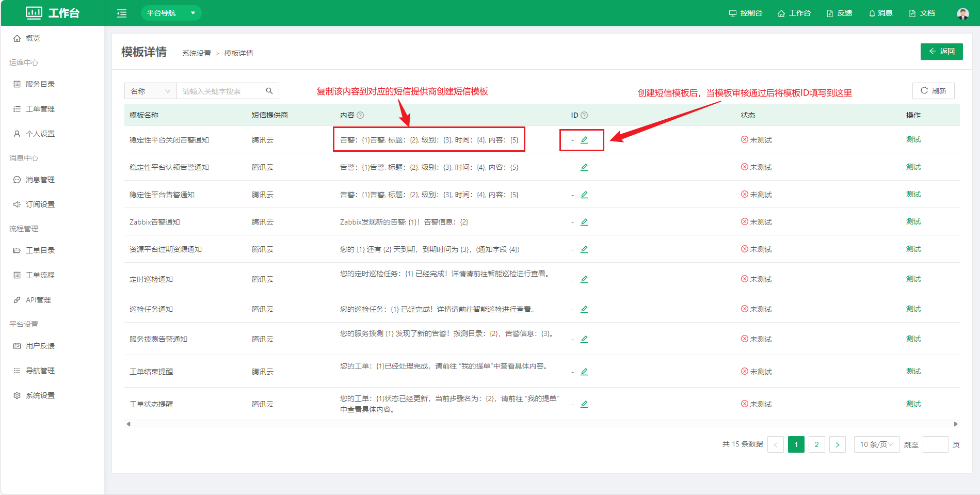The height and width of the screenshot is (495, 980).
Task: Click the help icon next to 内容 header
Action: point(360,115)
